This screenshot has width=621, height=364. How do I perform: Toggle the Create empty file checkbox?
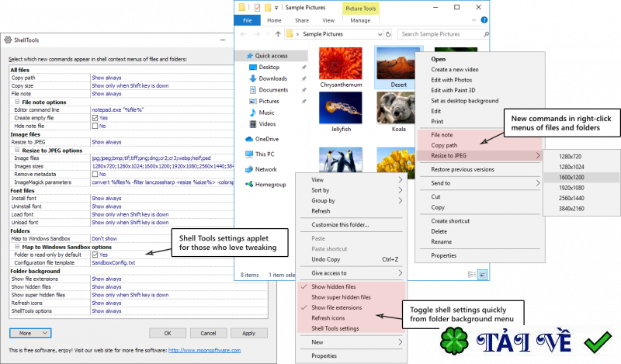click(x=95, y=117)
